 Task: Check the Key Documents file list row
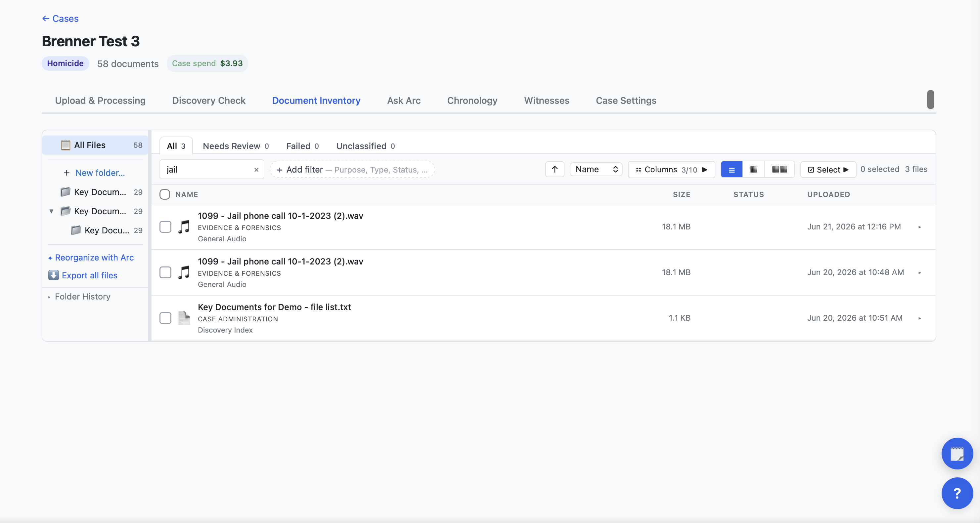point(165,318)
